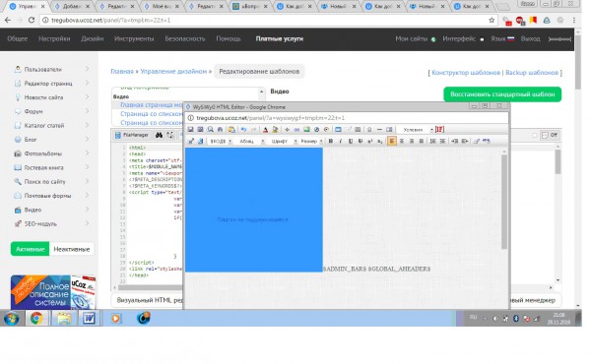
Task: Toggle left text alignment (highlighted) button
Action: tap(392, 141)
